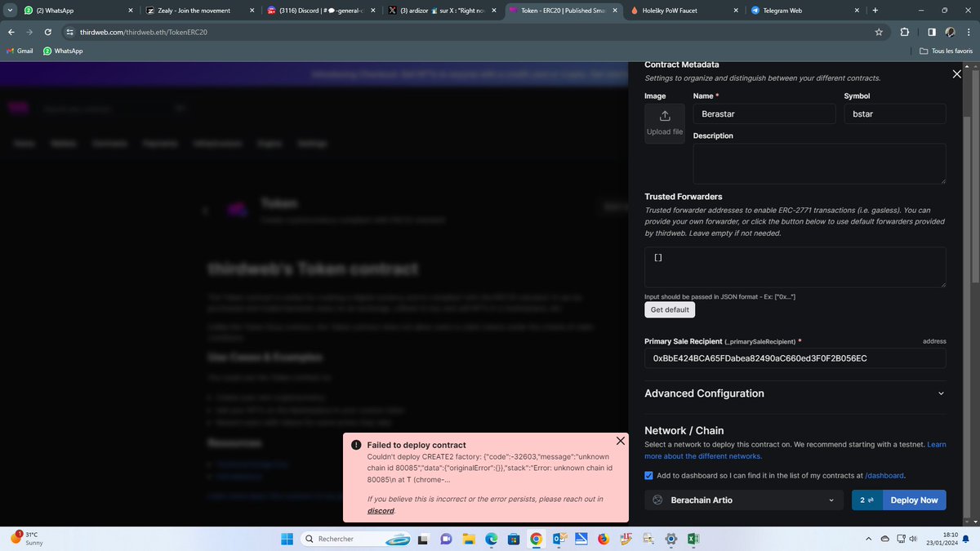Open Learn more about networks link

coord(795,450)
